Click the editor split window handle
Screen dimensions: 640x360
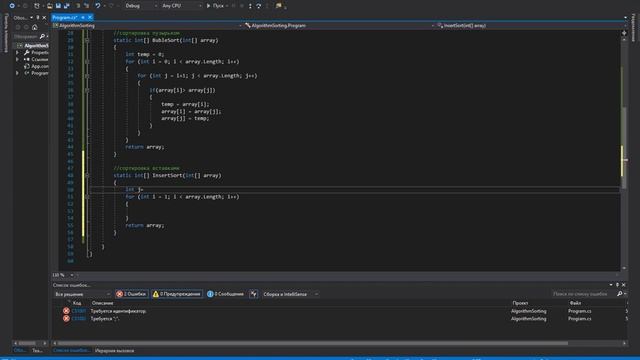624,33
